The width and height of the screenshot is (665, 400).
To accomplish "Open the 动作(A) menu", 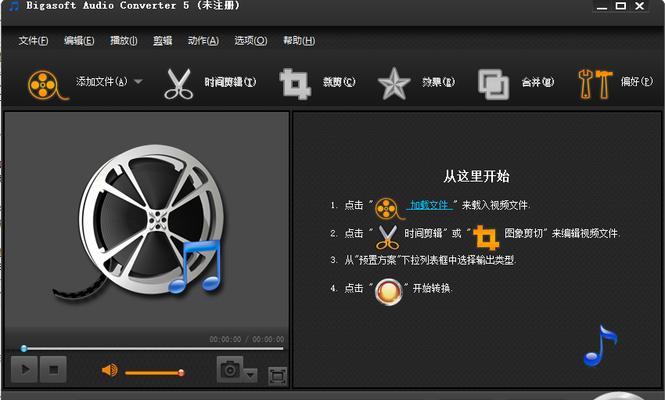I will pyautogui.click(x=204, y=41).
